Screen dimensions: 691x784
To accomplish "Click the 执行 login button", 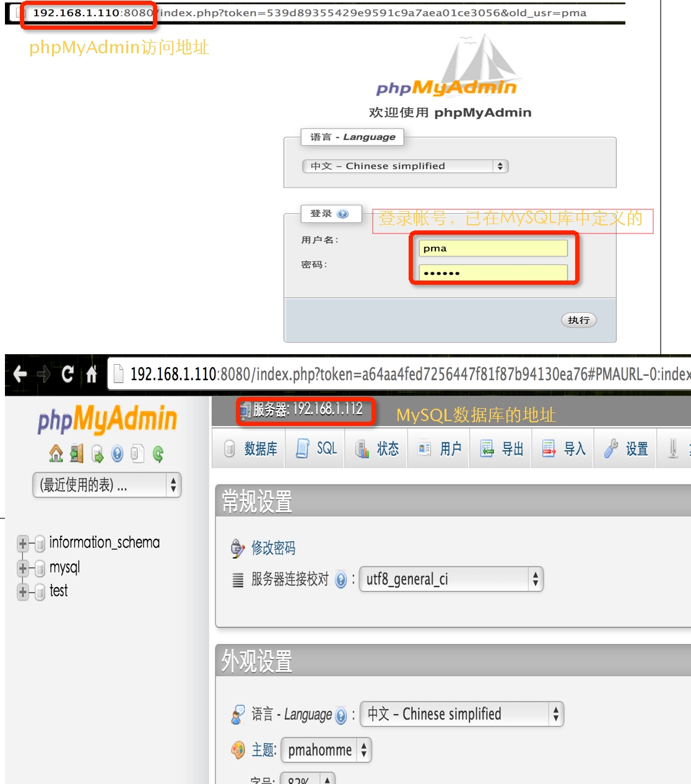I will point(579,320).
